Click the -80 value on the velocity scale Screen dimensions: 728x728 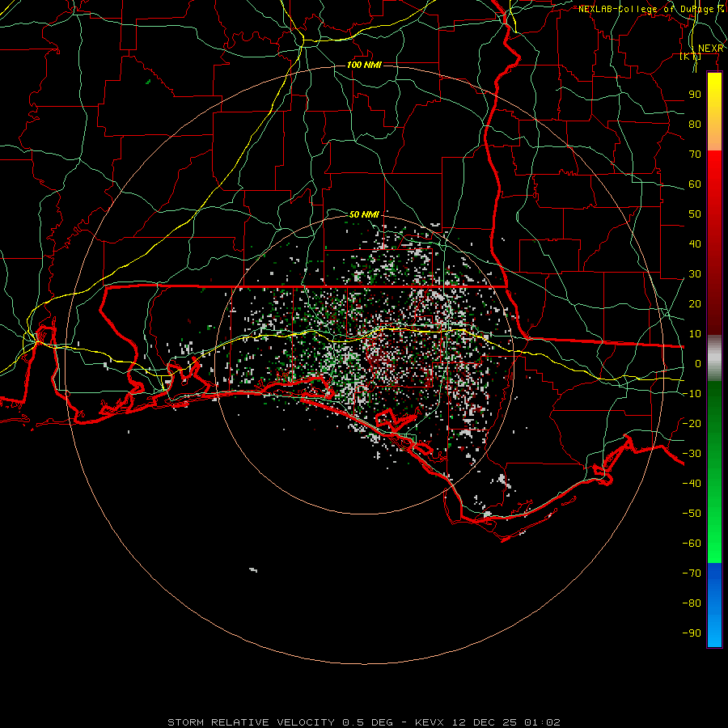click(692, 603)
